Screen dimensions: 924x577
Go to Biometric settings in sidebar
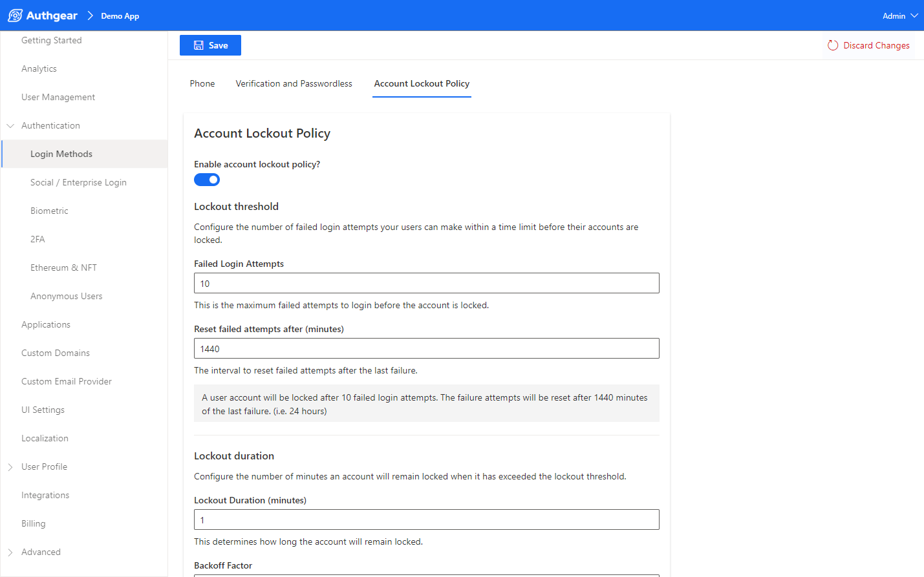(x=49, y=211)
